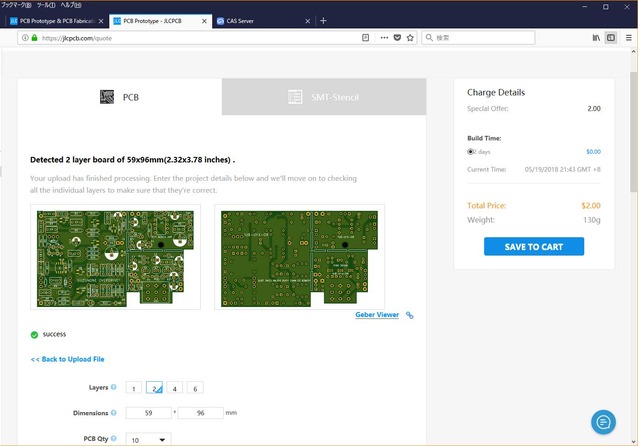Click the Charge Details heading

click(x=496, y=92)
